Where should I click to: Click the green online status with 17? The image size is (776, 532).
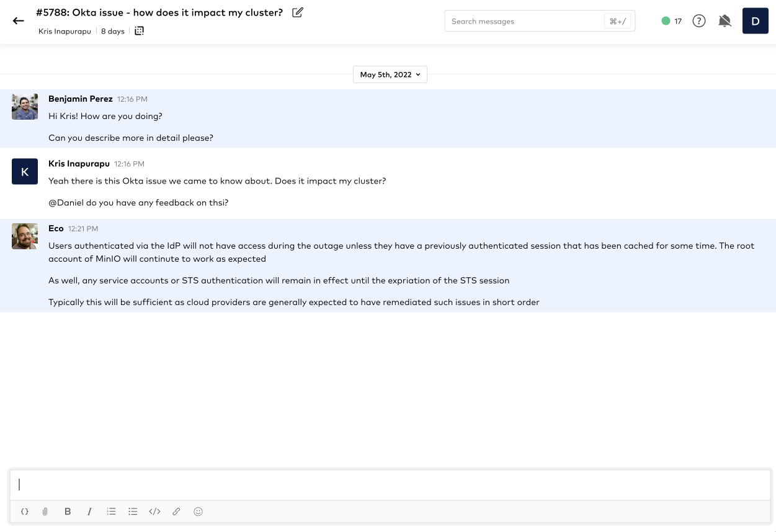[x=672, y=21]
